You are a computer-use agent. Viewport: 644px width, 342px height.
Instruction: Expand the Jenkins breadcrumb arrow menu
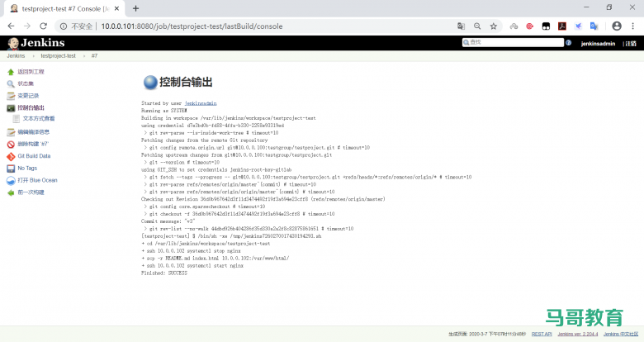[33, 56]
